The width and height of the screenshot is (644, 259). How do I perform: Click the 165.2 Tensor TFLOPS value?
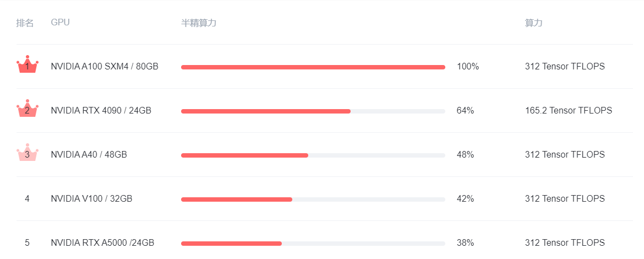568,111
